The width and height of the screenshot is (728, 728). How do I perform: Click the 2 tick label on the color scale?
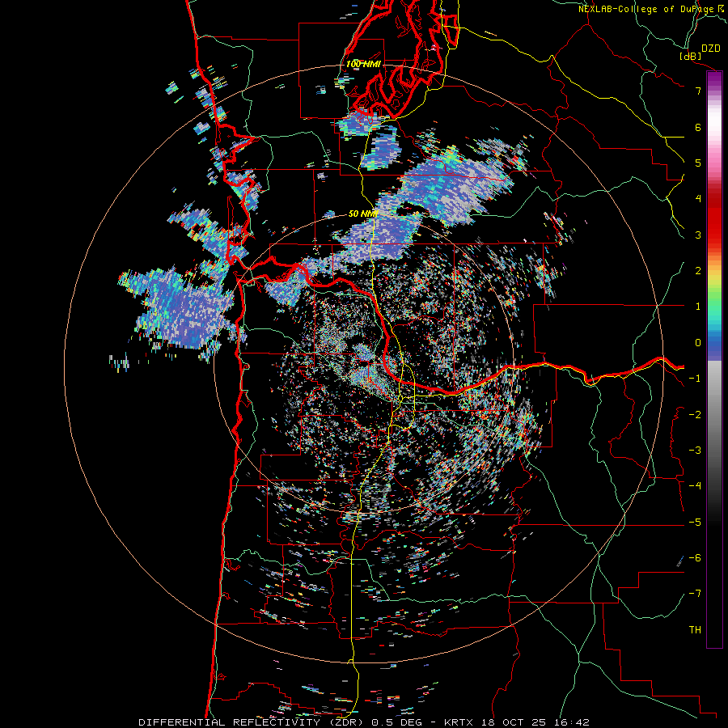click(698, 271)
